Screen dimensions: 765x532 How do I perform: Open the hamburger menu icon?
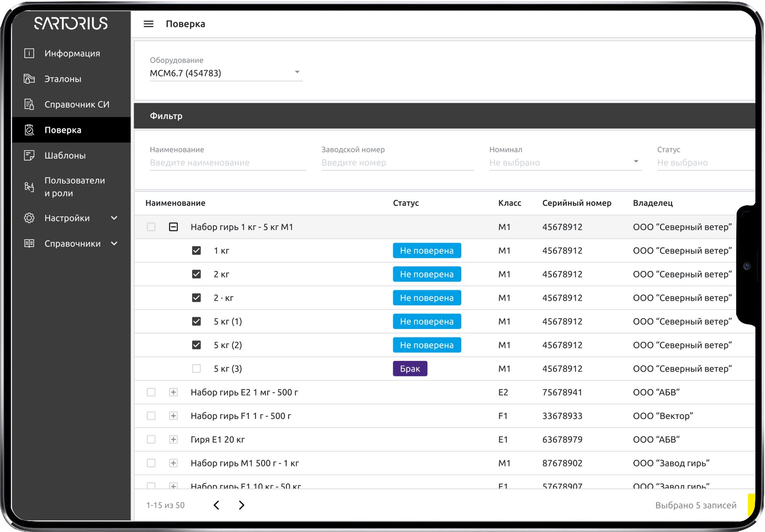pyautogui.click(x=148, y=24)
